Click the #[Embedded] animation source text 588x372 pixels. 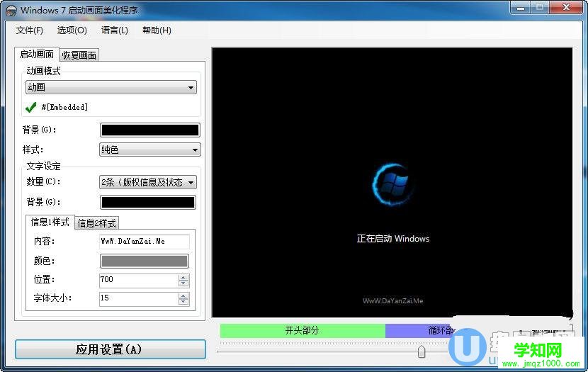(x=64, y=107)
